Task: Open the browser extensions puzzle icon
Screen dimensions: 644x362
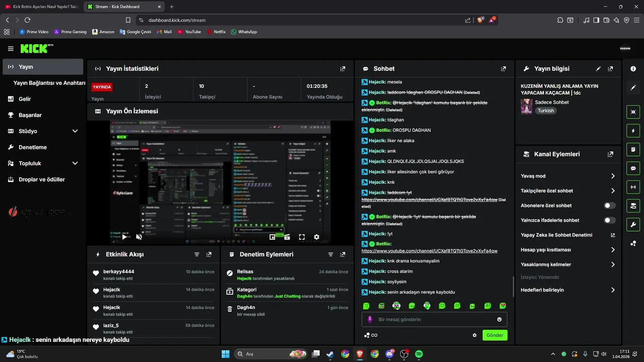Action: [560, 20]
